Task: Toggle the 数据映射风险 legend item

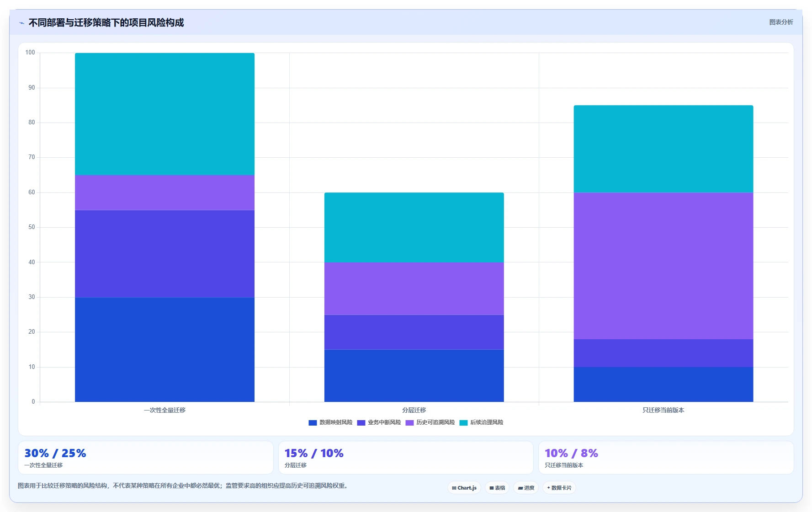Action: (x=330, y=422)
